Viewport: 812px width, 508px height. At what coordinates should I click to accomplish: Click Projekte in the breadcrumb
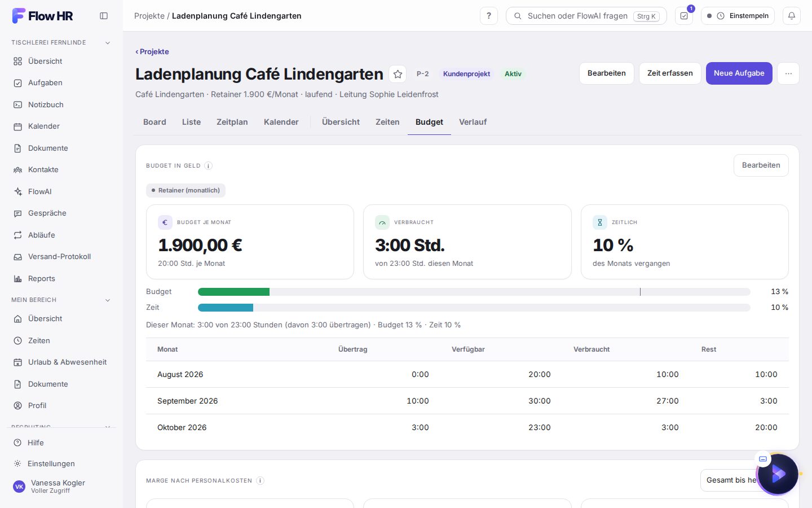[149, 16]
